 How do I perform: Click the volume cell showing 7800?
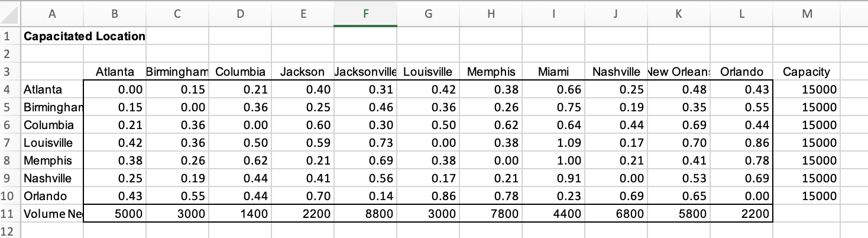(x=491, y=214)
